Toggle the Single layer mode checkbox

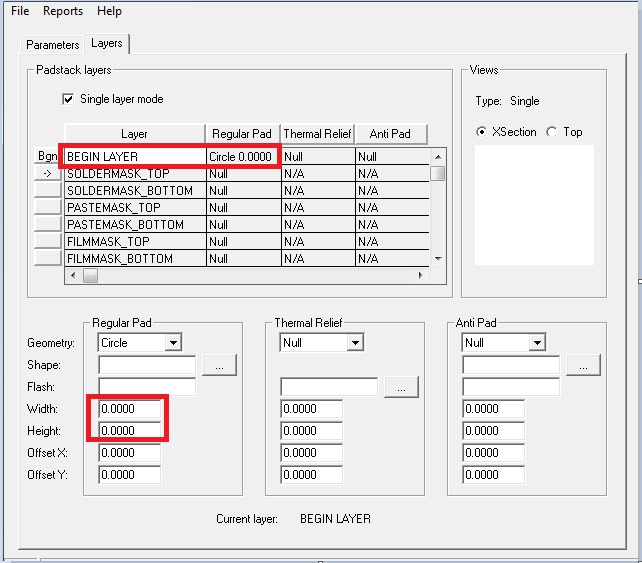[x=68, y=99]
